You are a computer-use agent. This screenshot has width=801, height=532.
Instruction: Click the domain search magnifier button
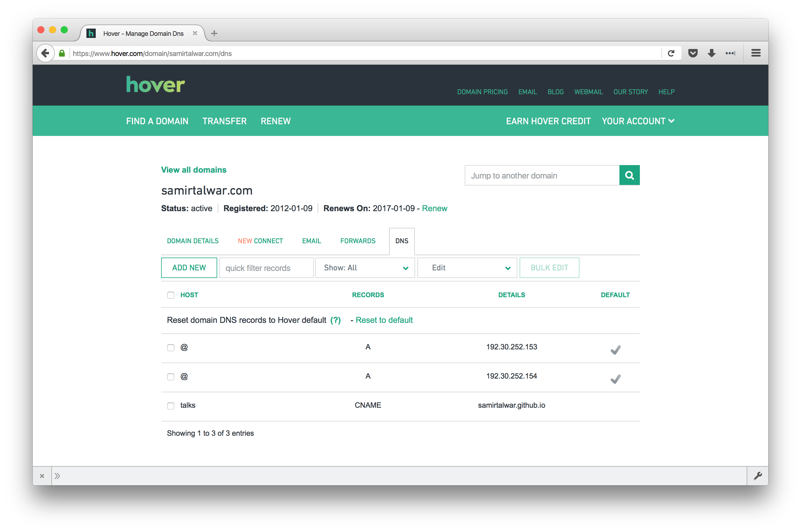(x=629, y=175)
